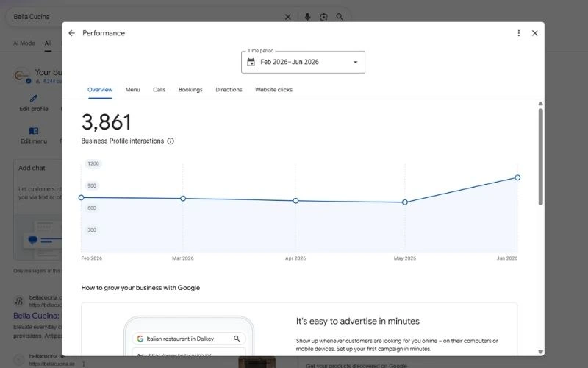Click the Add chat card heading
This screenshot has height=368, width=588.
(x=32, y=168)
